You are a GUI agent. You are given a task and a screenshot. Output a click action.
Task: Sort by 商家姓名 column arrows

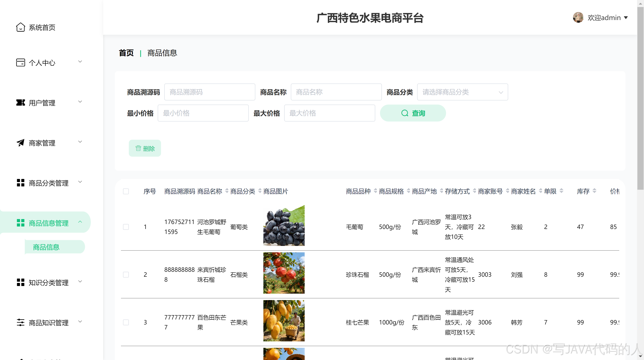[x=540, y=191]
